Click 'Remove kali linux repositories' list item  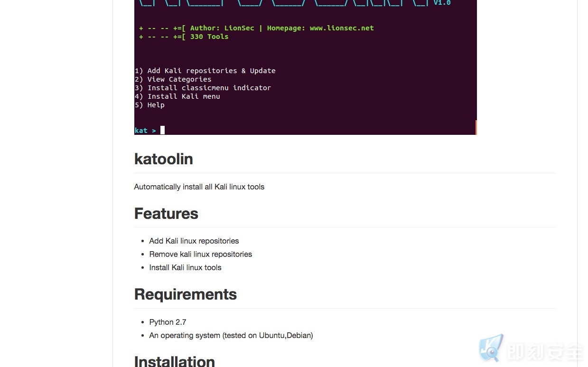click(201, 254)
